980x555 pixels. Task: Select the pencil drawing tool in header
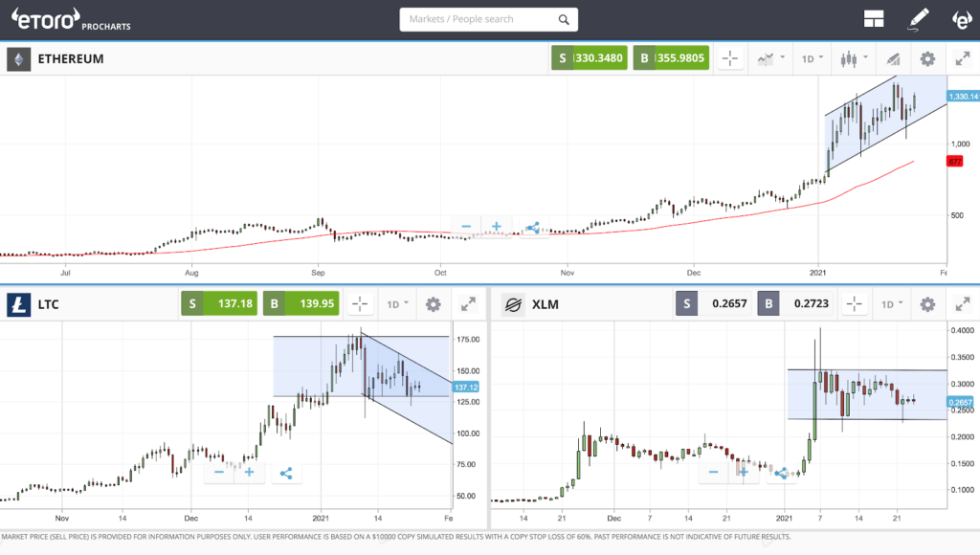tap(918, 19)
